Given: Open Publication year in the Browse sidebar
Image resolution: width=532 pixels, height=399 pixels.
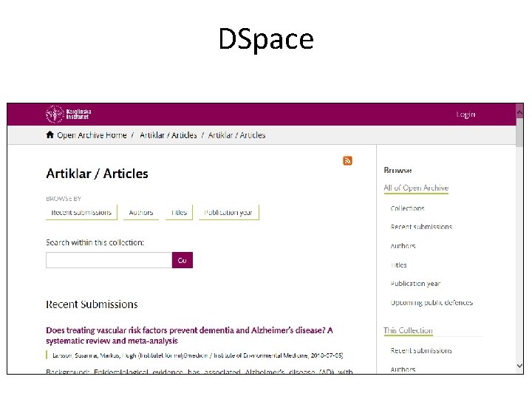Looking at the screenshot, I should [415, 283].
